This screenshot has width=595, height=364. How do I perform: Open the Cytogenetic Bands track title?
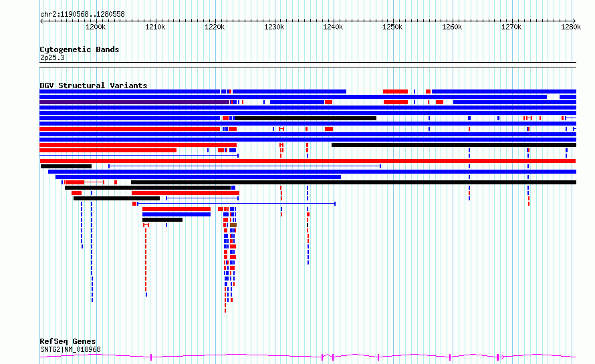[80, 49]
